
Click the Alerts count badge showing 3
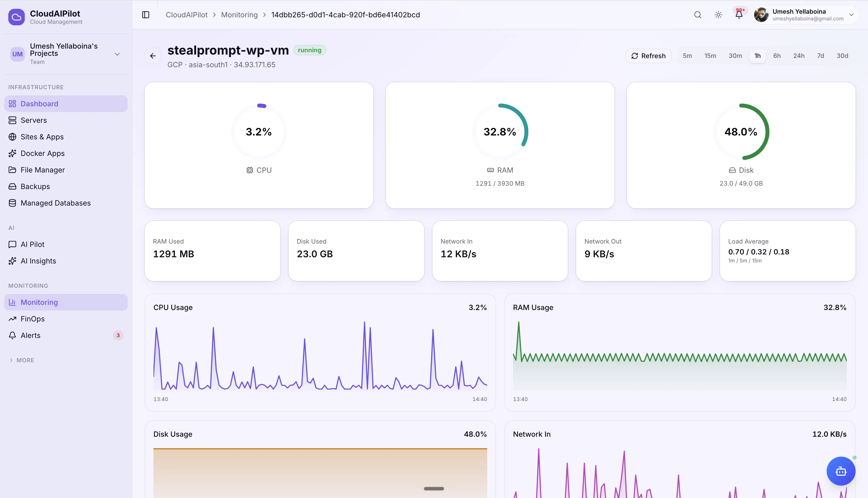pos(118,335)
